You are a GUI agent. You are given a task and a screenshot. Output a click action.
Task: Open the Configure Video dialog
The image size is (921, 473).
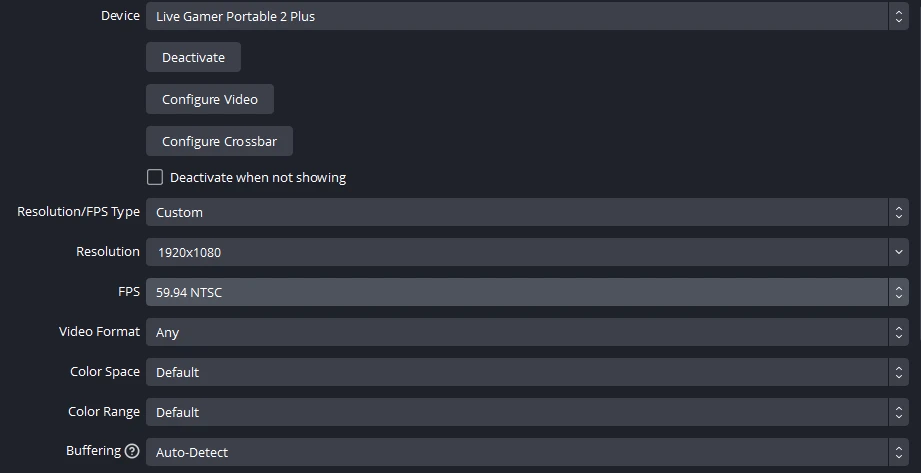(x=210, y=99)
